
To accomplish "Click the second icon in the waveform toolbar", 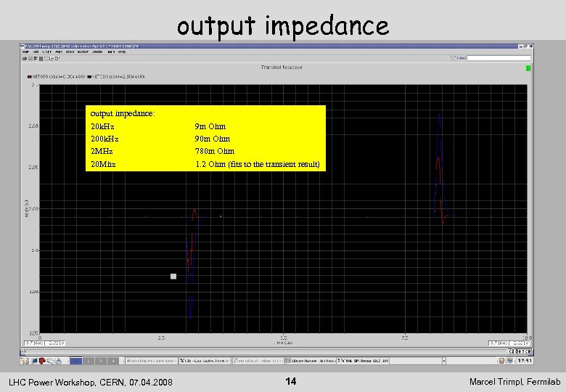I will (30, 59).
